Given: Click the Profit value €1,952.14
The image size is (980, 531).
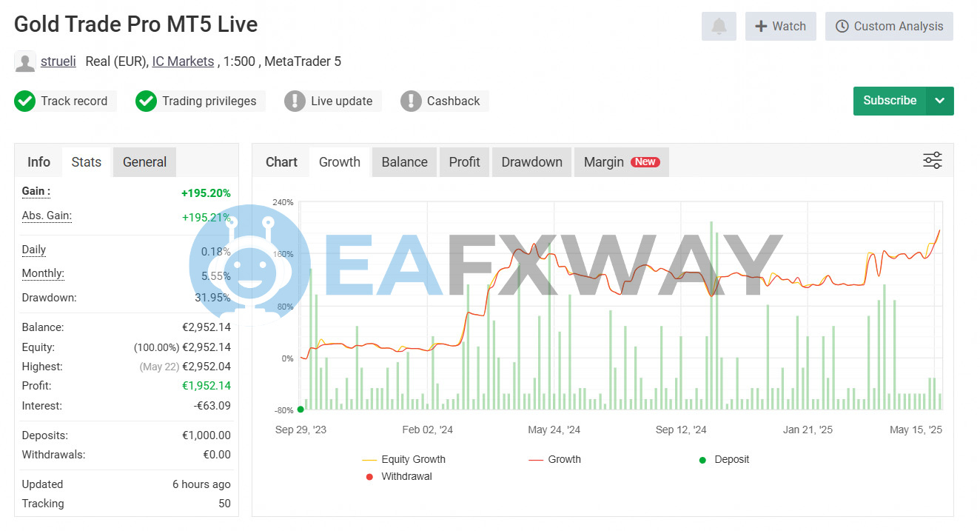Looking at the screenshot, I should 207,386.
